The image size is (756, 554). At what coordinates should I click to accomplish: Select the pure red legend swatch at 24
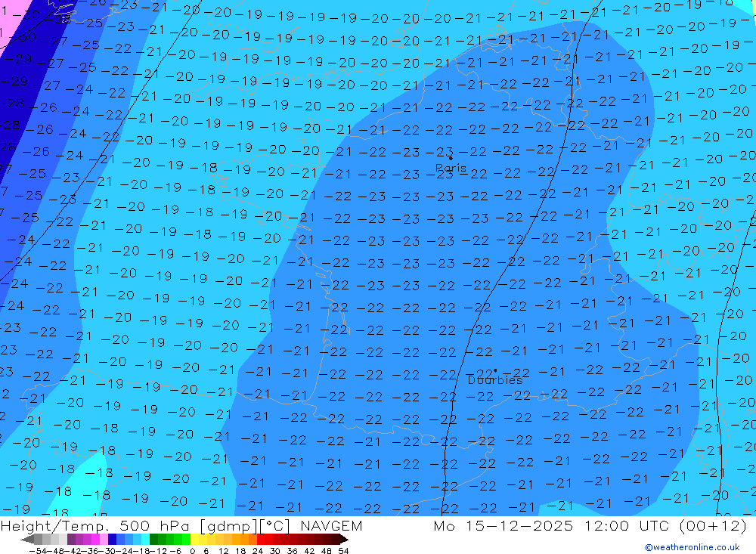coord(262,540)
